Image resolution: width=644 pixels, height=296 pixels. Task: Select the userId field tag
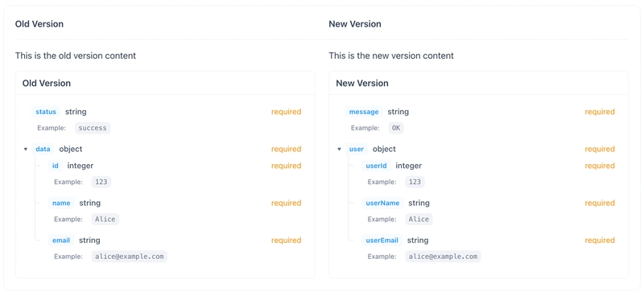[376, 166]
